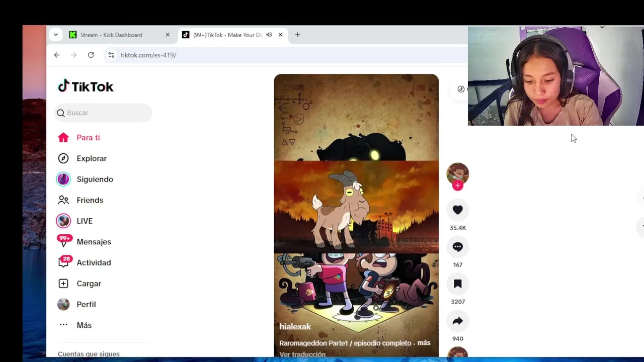644x362 pixels.
Task: Open the LIVE icon in sidebar
Action: coord(63,221)
